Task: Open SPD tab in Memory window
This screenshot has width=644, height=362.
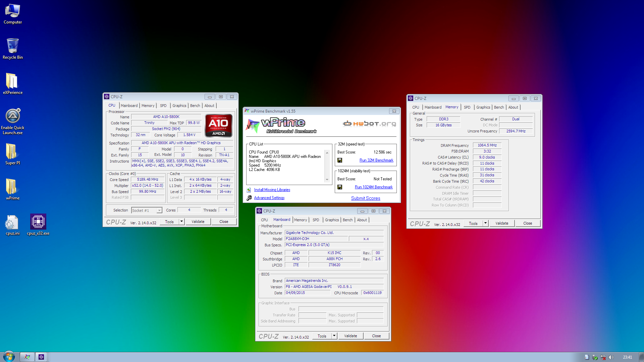Action: coord(467,107)
